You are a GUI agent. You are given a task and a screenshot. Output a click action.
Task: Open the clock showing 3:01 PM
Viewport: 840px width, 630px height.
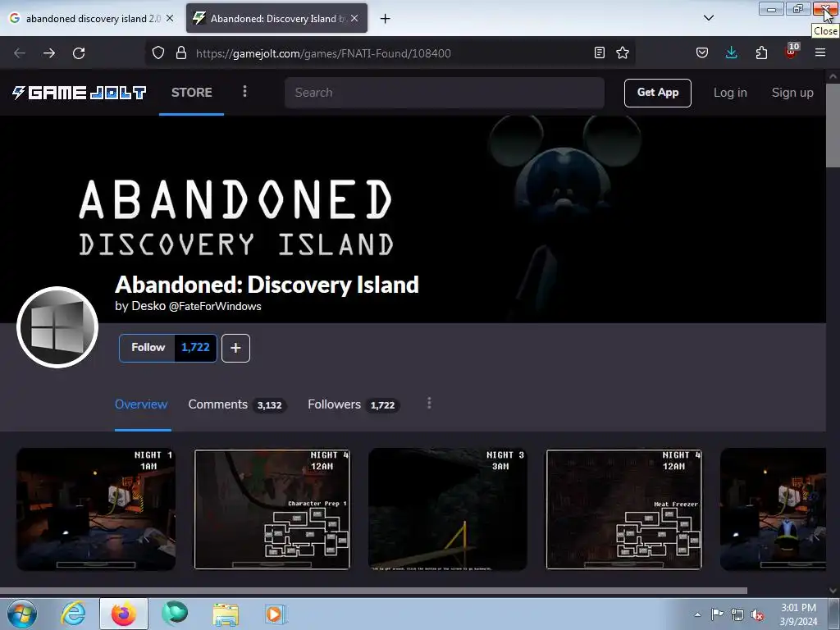(x=798, y=614)
